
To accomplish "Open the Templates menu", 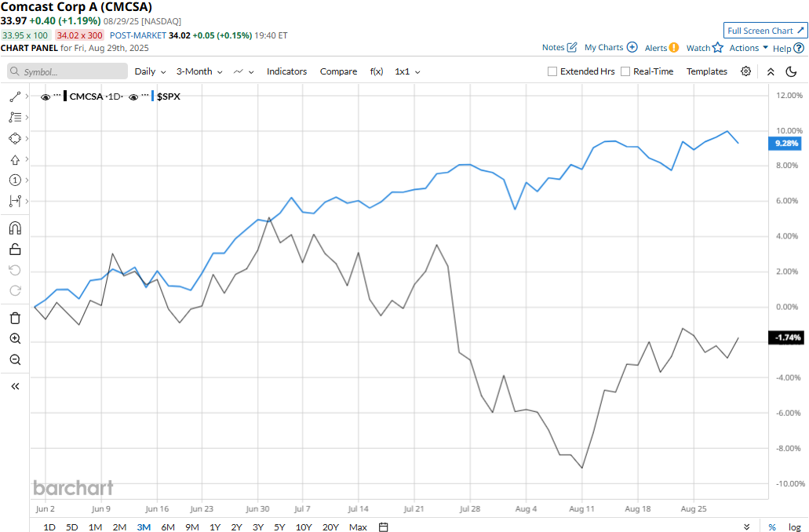I will tap(707, 71).
